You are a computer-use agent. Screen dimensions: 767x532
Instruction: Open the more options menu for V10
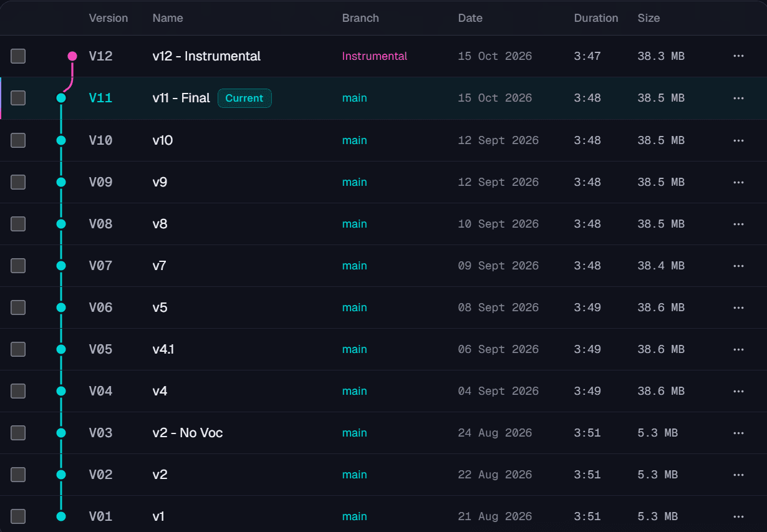(x=739, y=140)
